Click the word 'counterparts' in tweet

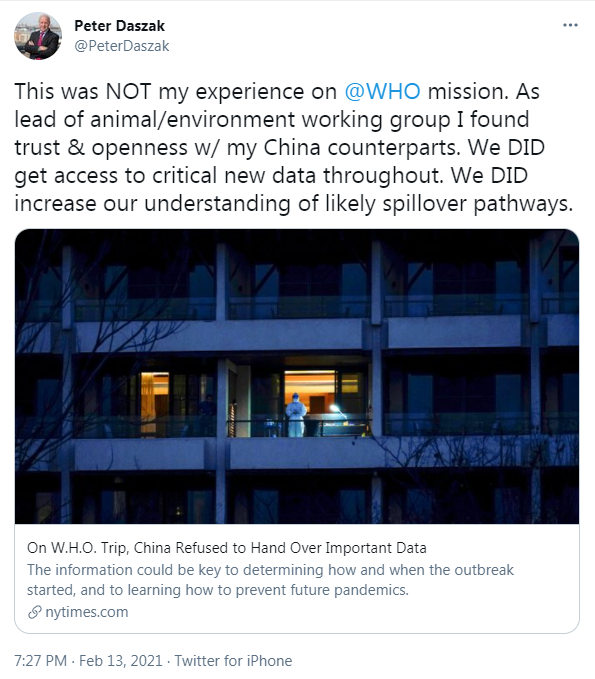pyautogui.click(x=394, y=148)
